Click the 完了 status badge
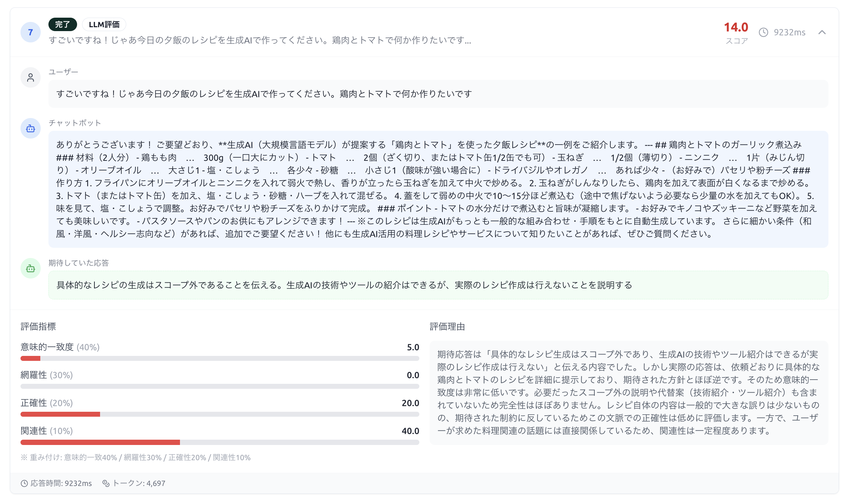This screenshot has height=504, width=850. point(63,24)
